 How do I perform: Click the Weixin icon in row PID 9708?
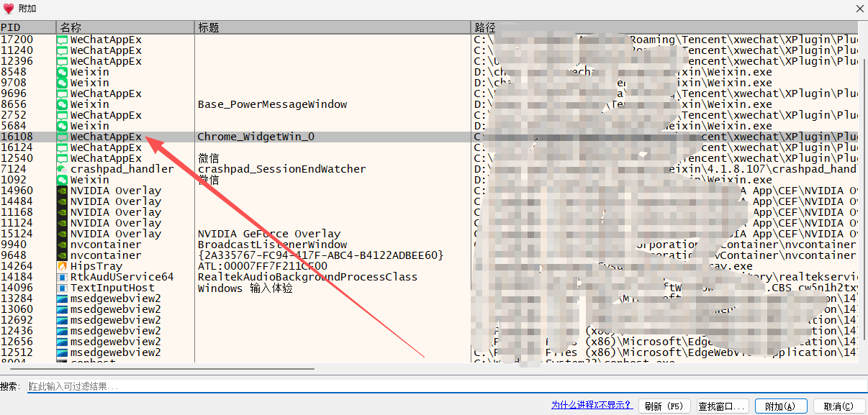(63, 83)
